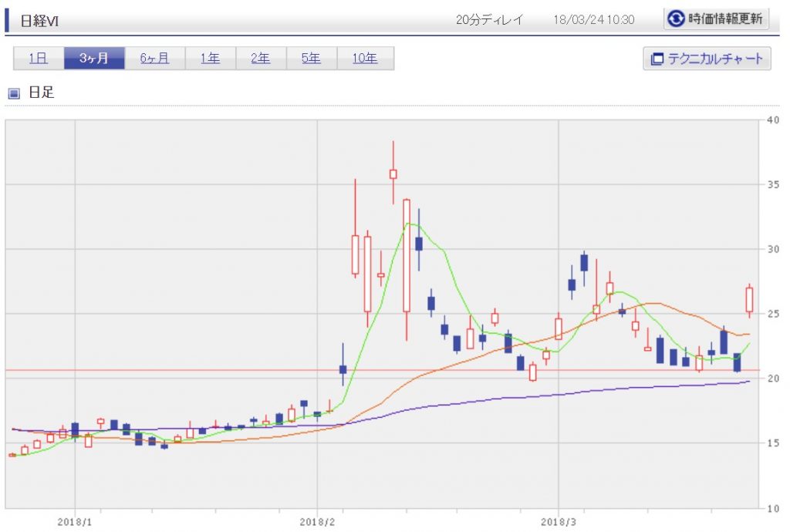
Task: Click the 2018/2 date axis label
Action: (317, 522)
